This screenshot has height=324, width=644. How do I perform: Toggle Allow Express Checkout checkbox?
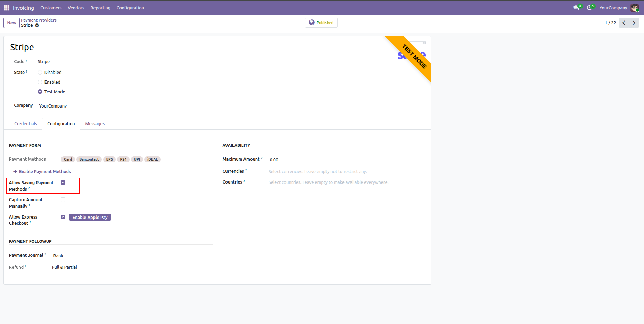coord(63,217)
